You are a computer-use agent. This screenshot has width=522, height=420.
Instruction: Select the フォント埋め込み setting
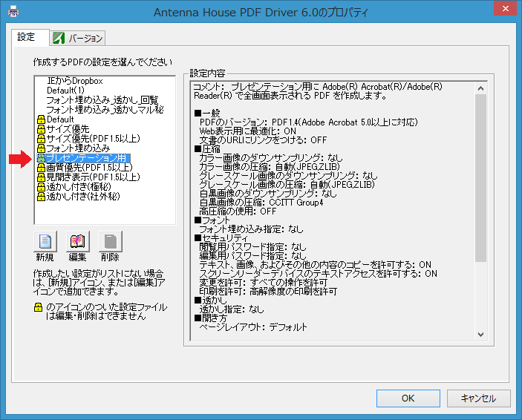(78, 148)
